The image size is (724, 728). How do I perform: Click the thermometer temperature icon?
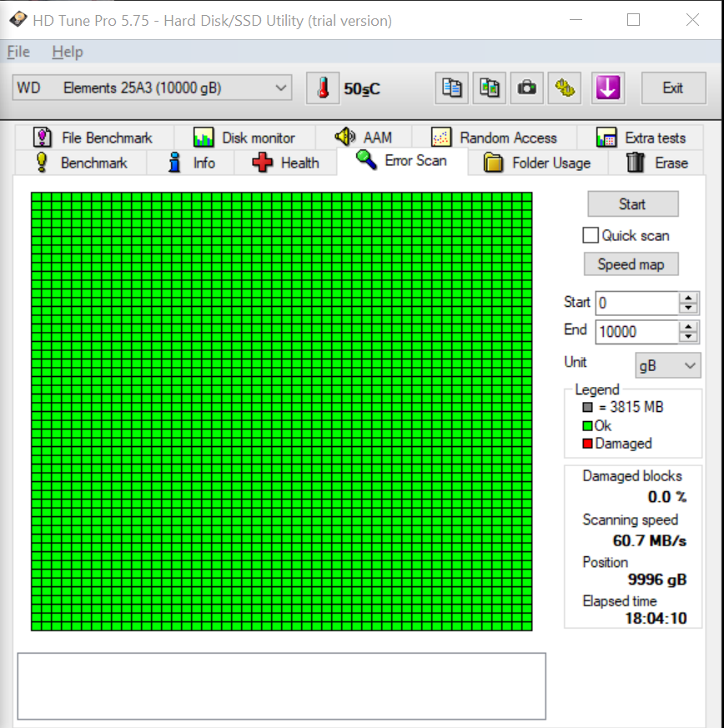tap(323, 88)
